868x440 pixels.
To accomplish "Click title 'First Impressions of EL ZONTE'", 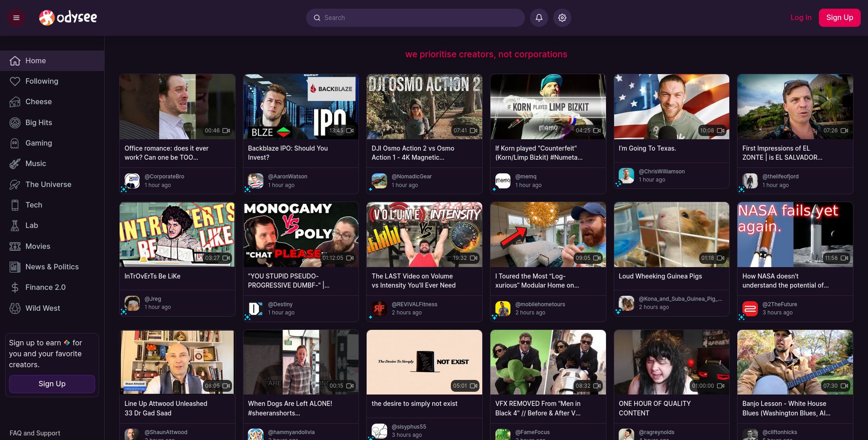I will [782, 153].
